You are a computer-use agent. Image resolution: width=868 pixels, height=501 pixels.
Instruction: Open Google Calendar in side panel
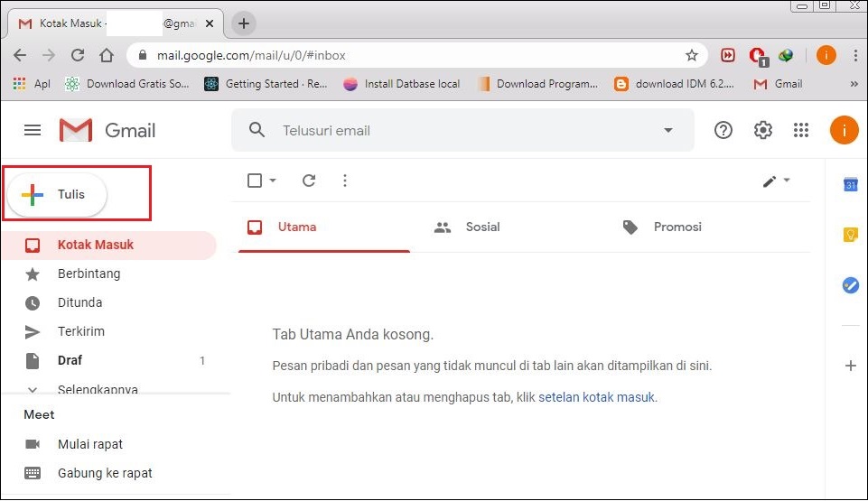[850, 185]
